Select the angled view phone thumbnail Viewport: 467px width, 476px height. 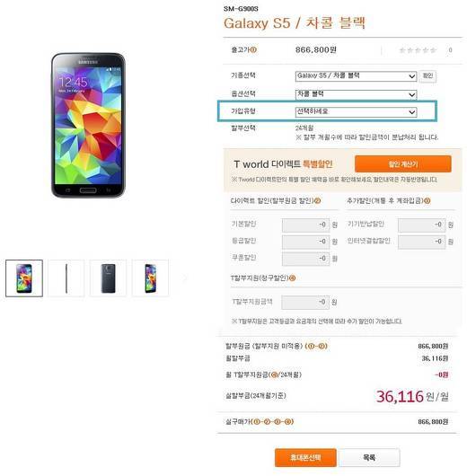pos(150,278)
